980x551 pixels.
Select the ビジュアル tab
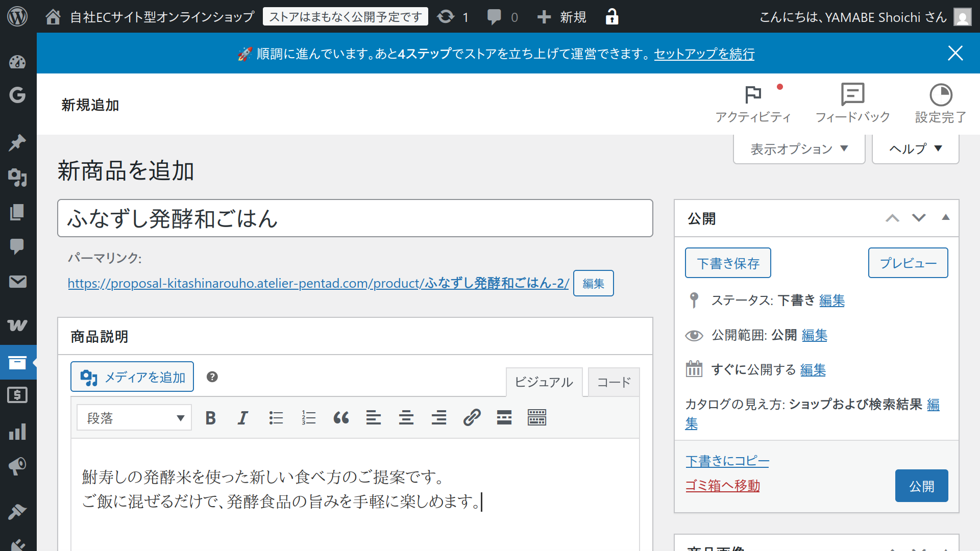coord(544,382)
